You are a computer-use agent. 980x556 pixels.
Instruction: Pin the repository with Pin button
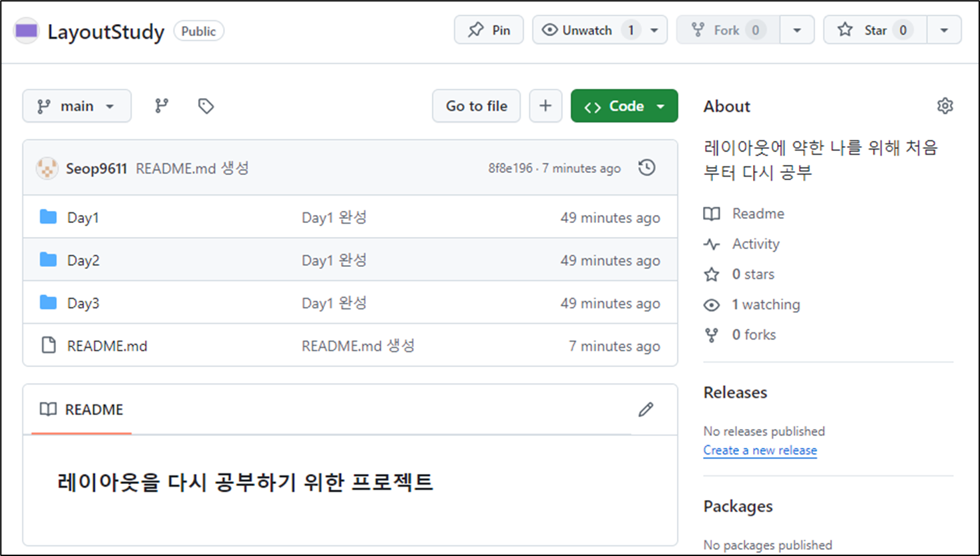[489, 30]
